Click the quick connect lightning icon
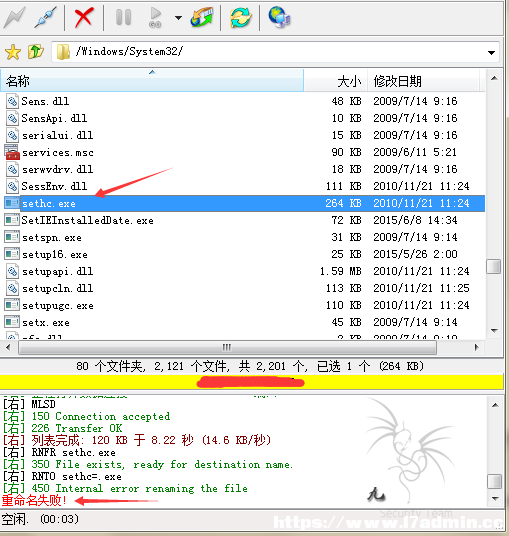 click(x=14, y=17)
